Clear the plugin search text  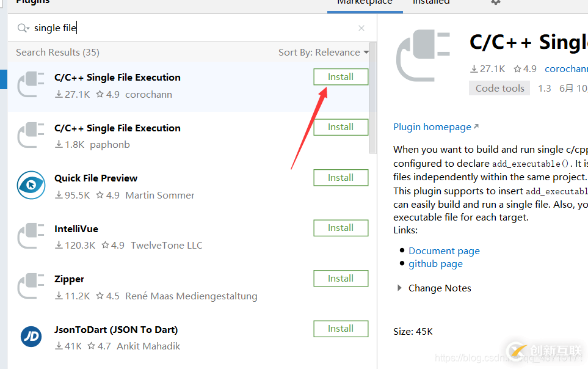coord(361,28)
